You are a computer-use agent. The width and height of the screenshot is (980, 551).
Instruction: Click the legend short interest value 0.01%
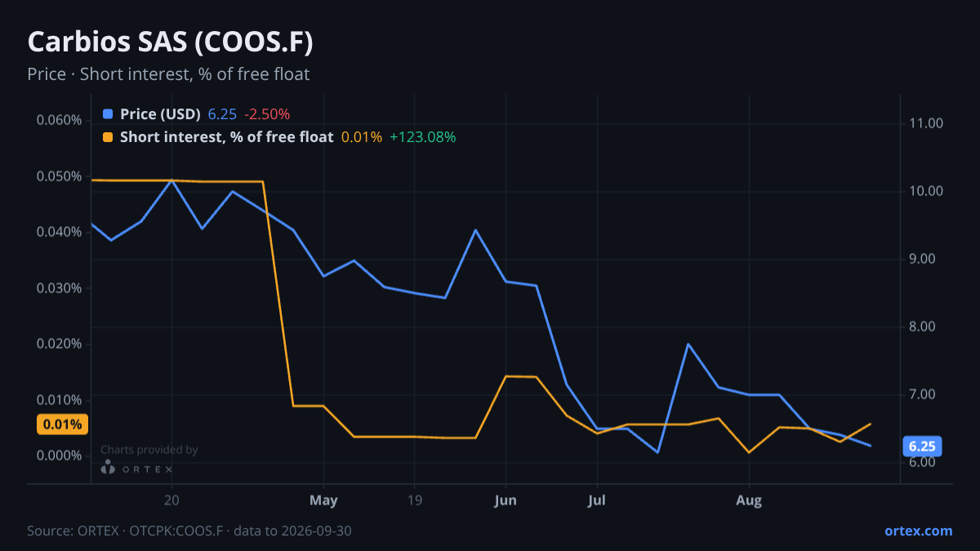click(x=361, y=137)
